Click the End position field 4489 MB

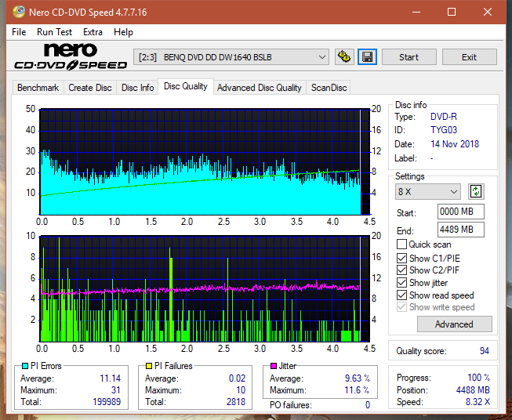tap(461, 230)
